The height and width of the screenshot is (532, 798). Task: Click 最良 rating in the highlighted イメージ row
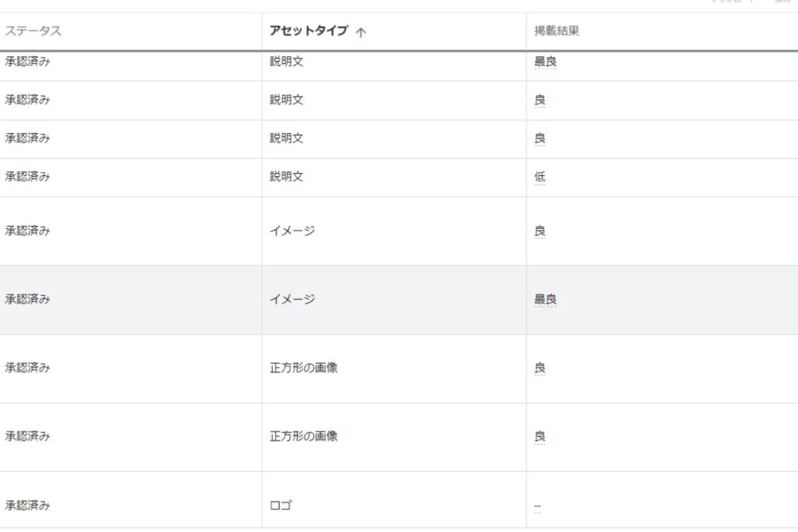[x=546, y=299]
